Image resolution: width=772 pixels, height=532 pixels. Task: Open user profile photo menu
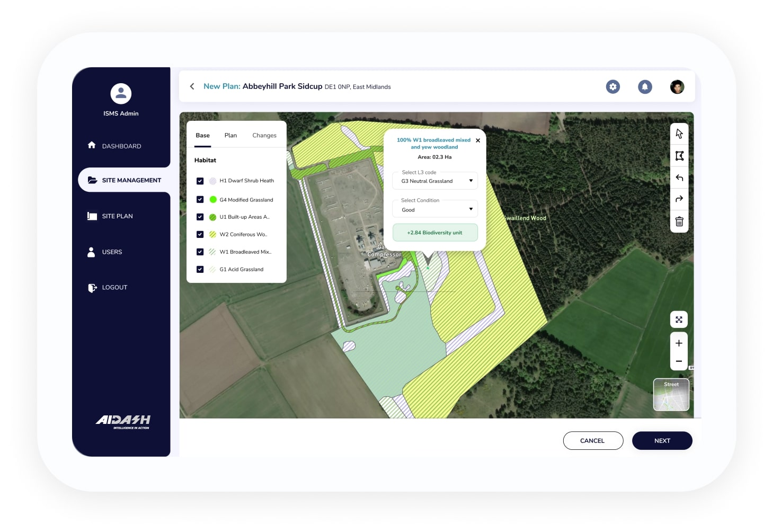tap(677, 87)
